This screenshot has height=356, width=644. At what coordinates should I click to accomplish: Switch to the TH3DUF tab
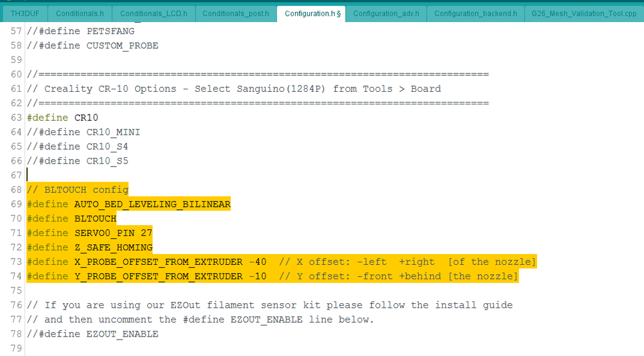25,14
